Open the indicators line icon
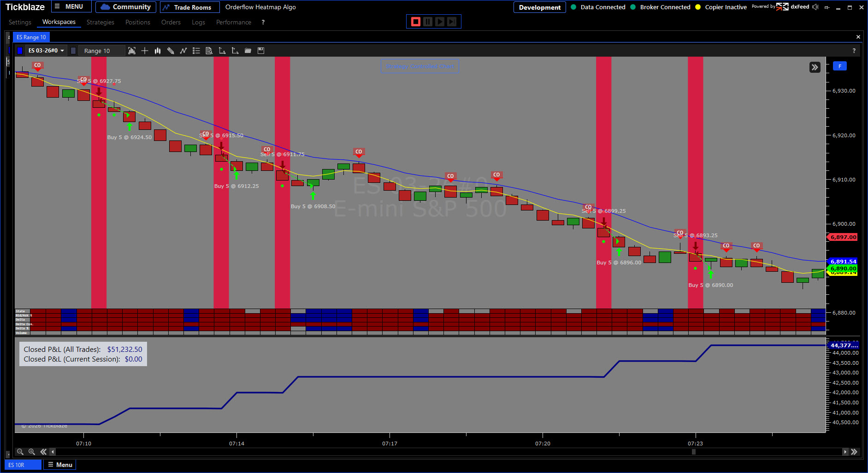Viewport: 868px width, 473px height. click(x=183, y=51)
